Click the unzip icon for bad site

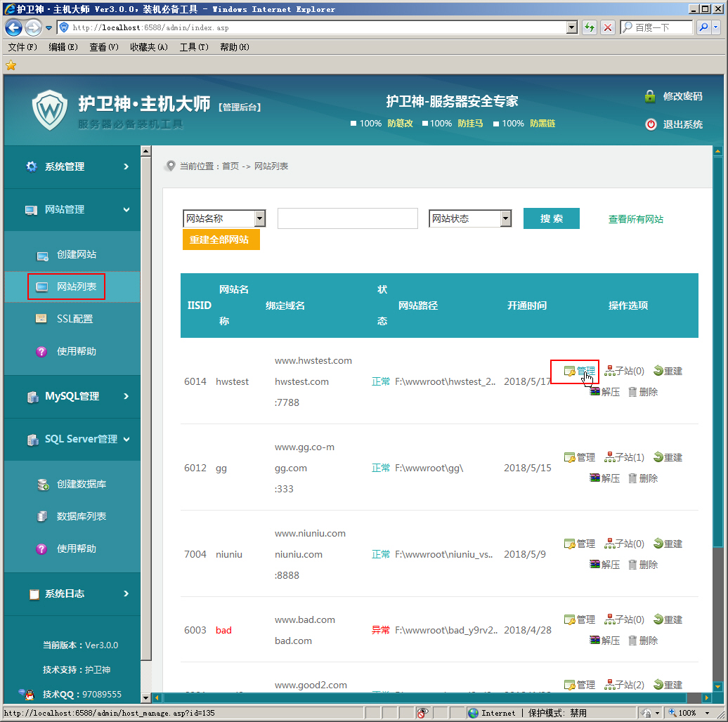[595, 641]
